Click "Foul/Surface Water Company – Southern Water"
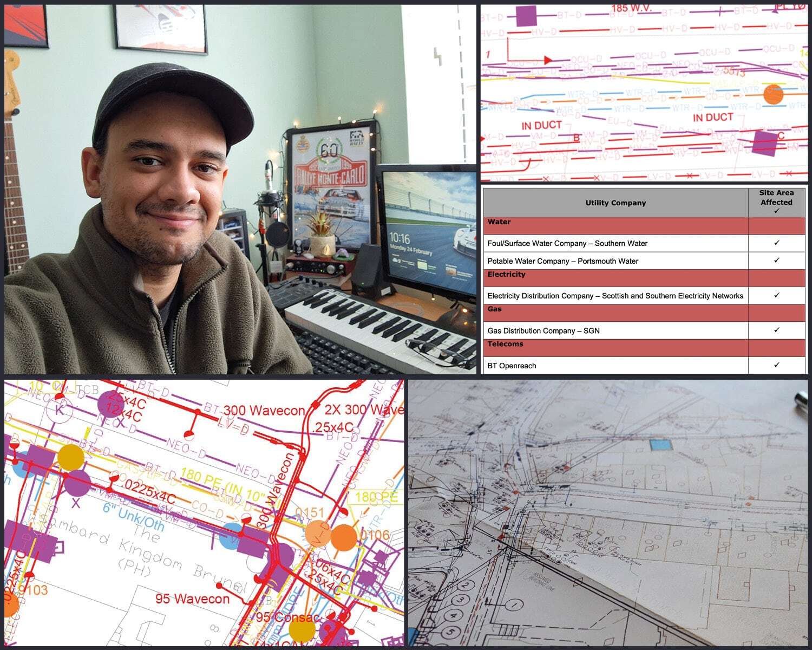The image size is (812, 650). pyautogui.click(x=567, y=243)
